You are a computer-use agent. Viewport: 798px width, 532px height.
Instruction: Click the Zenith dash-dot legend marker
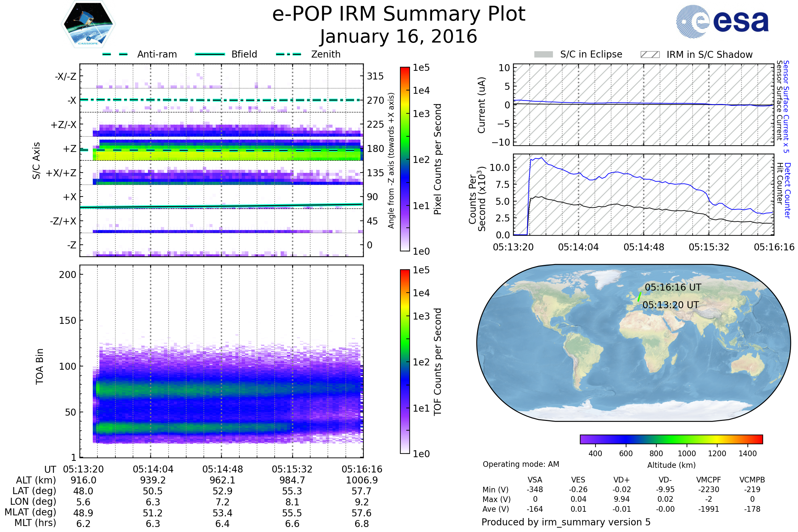click(288, 54)
